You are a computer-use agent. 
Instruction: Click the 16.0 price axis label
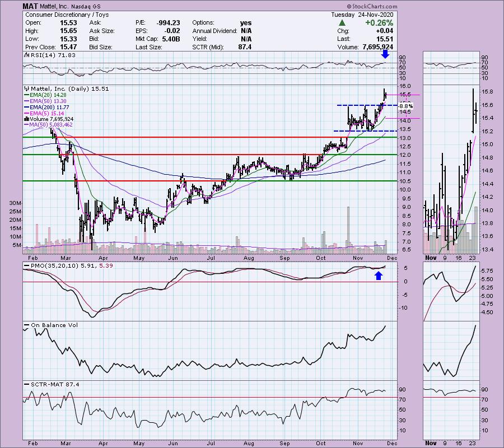[x=405, y=86]
